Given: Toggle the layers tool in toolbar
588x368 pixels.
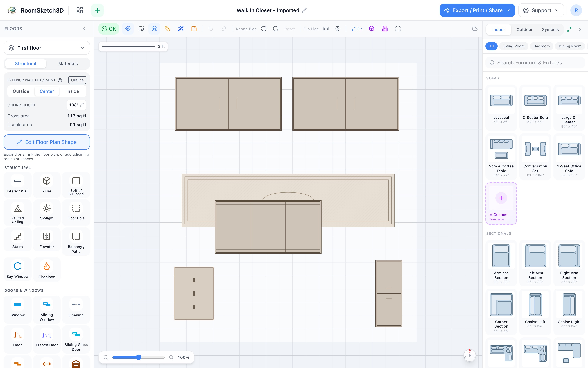Looking at the screenshot, I should [x=154, y=29].
